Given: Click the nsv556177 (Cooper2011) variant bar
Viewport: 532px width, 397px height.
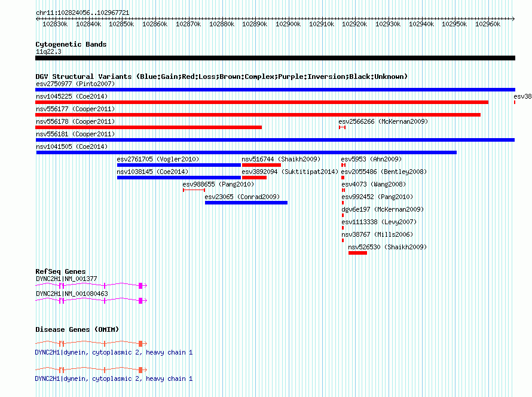Looking at the screenshot, I should 258,115.
